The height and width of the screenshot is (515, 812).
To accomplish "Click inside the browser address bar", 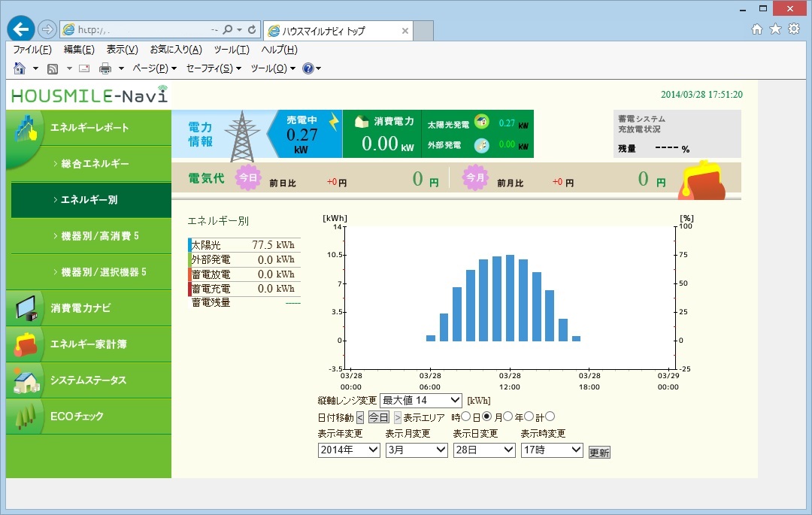I will (142, 30).
